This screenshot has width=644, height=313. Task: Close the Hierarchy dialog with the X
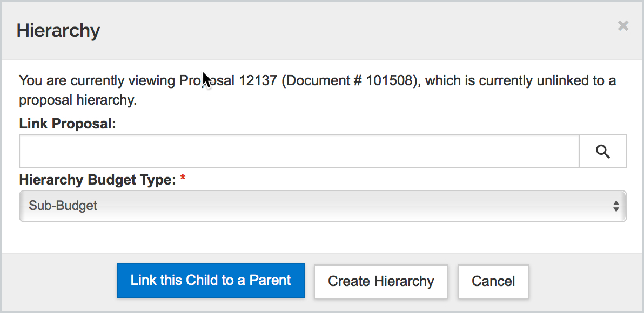pos(623,26)
